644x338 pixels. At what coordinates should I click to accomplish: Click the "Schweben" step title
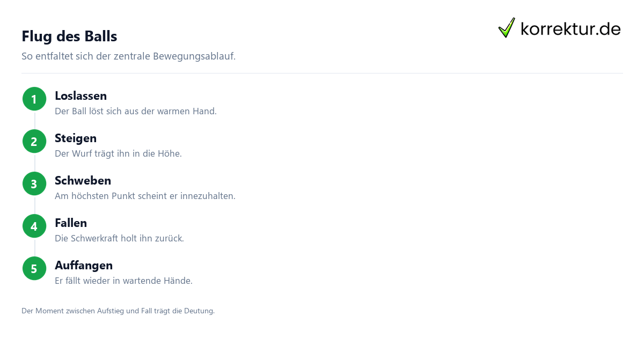click(83, 181)
